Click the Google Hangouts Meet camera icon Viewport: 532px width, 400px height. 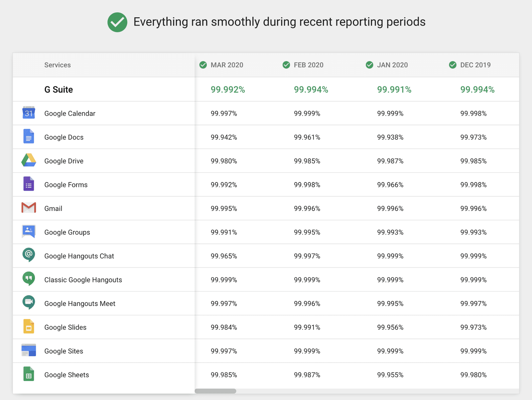click(x=29, y=303)
